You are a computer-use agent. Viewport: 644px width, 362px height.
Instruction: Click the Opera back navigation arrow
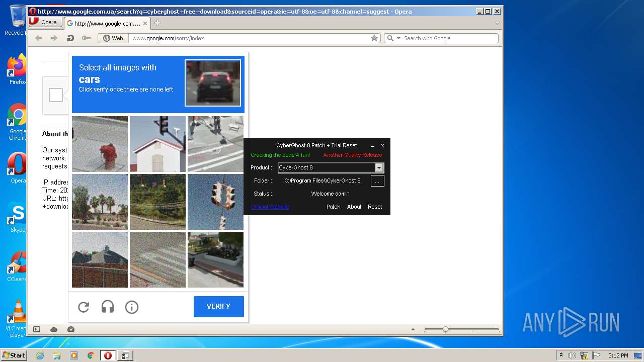(x=38, y=38)
